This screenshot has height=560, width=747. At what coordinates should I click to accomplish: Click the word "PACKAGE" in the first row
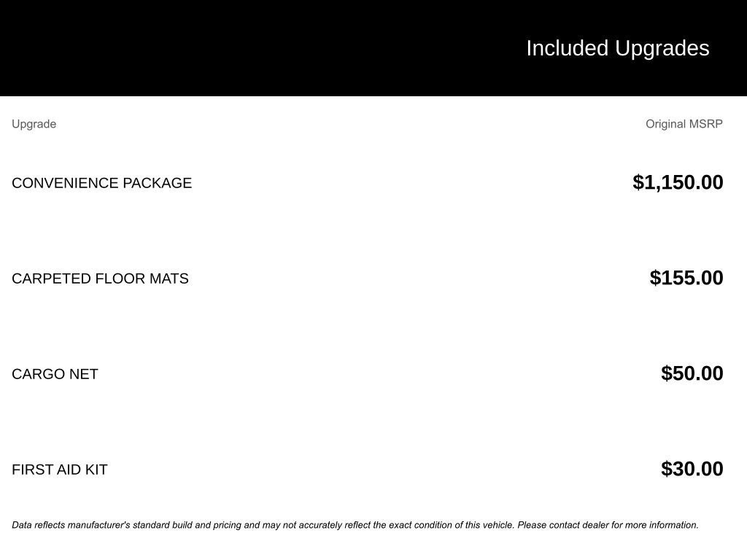(157, 183)
